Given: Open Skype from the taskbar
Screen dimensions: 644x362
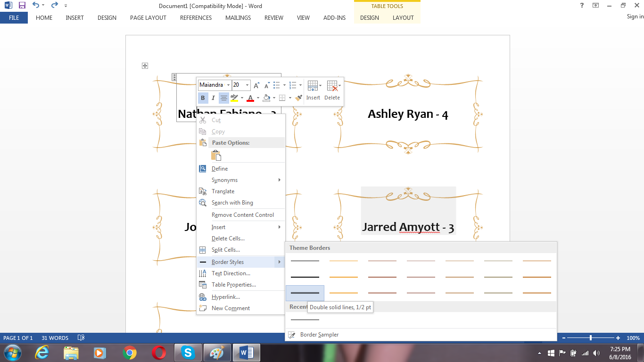Looking at the screenshot, I should [x=188, y=353].
